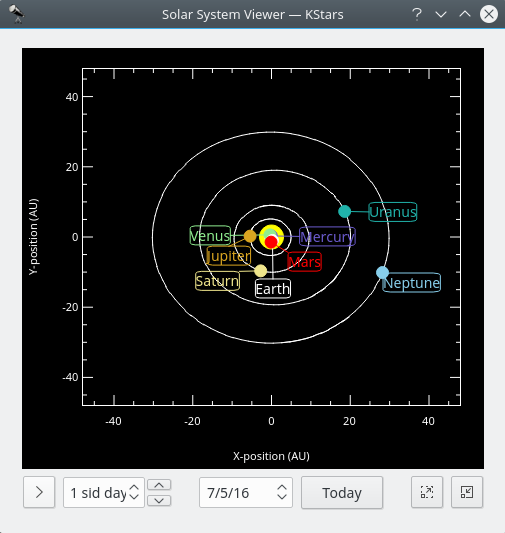
Task: Increase the time step with the up button
Action: coord(159,485)
